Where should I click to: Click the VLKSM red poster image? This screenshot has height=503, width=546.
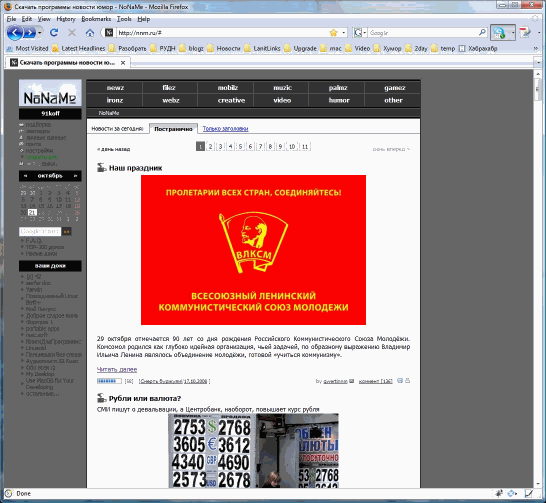point(253,250)
